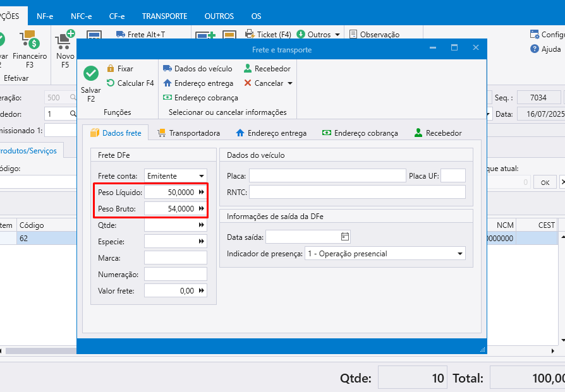Click the Observação note icon
Screen dimensions: 565x392
(x=353, y=34)
